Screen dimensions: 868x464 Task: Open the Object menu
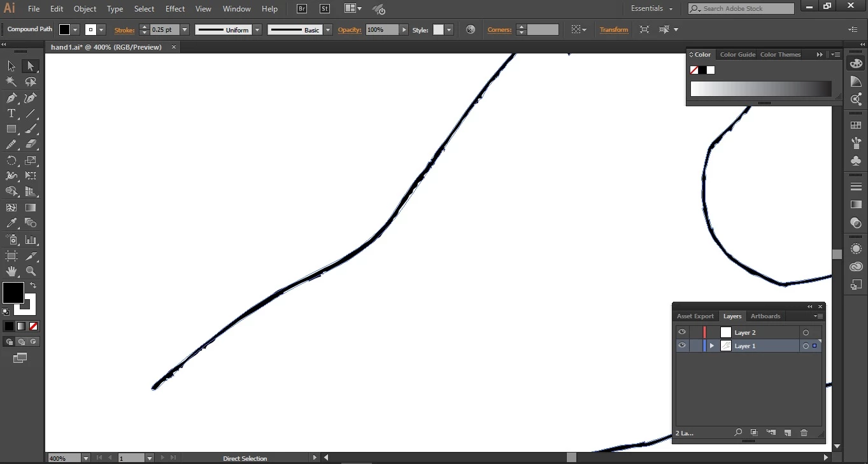click(x=85, y=9)
